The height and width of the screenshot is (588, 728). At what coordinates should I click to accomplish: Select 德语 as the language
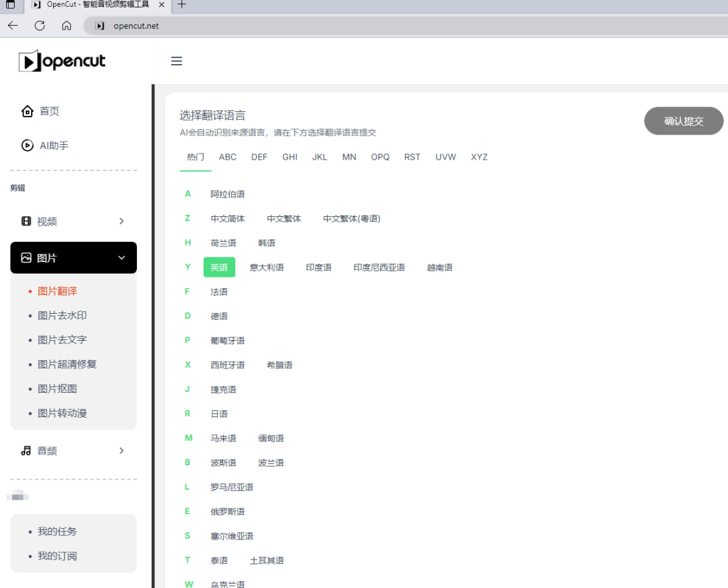click(x=219, y=316)
